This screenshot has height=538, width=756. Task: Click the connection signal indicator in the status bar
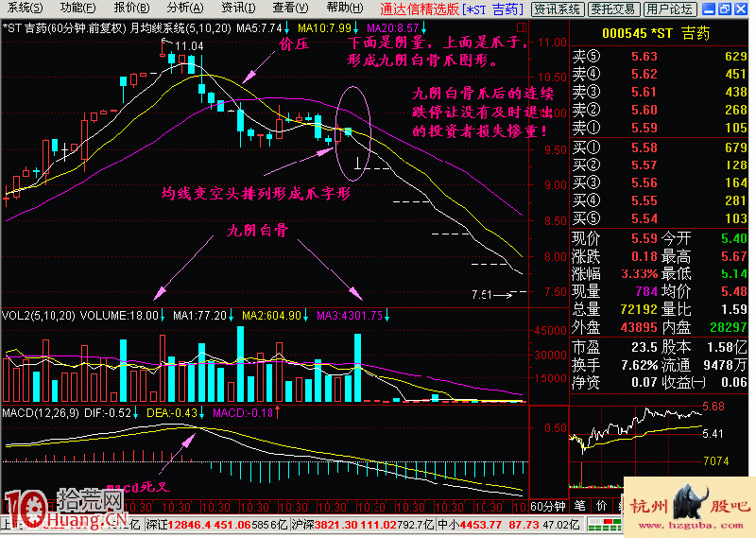click(605, 525)
